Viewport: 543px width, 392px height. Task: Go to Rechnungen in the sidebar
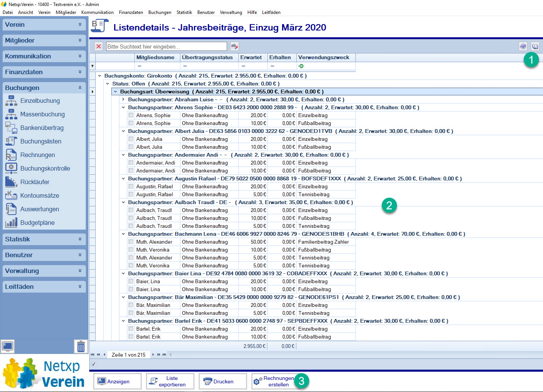pyautogui.click(x=37, y=155)
